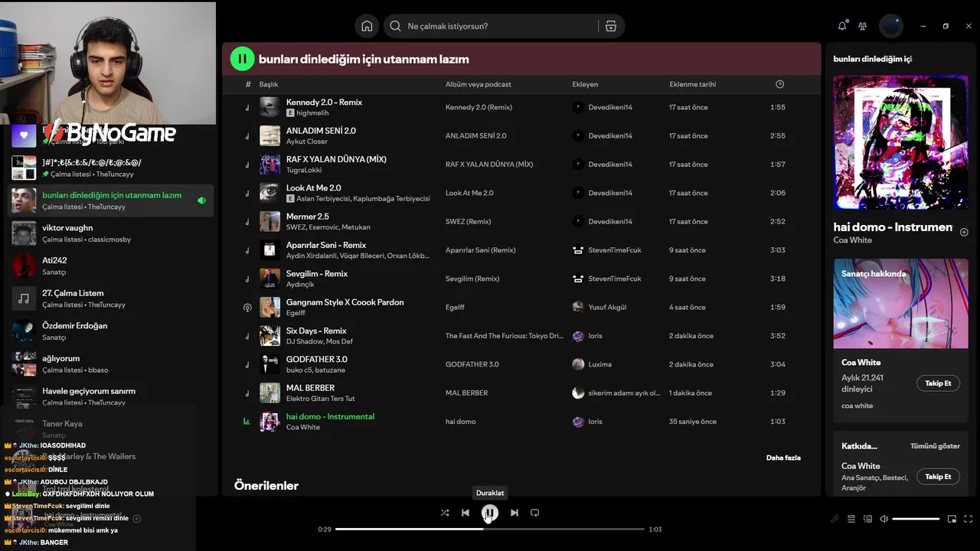Show lyrics via microphone icon
Image resolution: width=980 pixels, height=551 pixels.
(835, 519)
